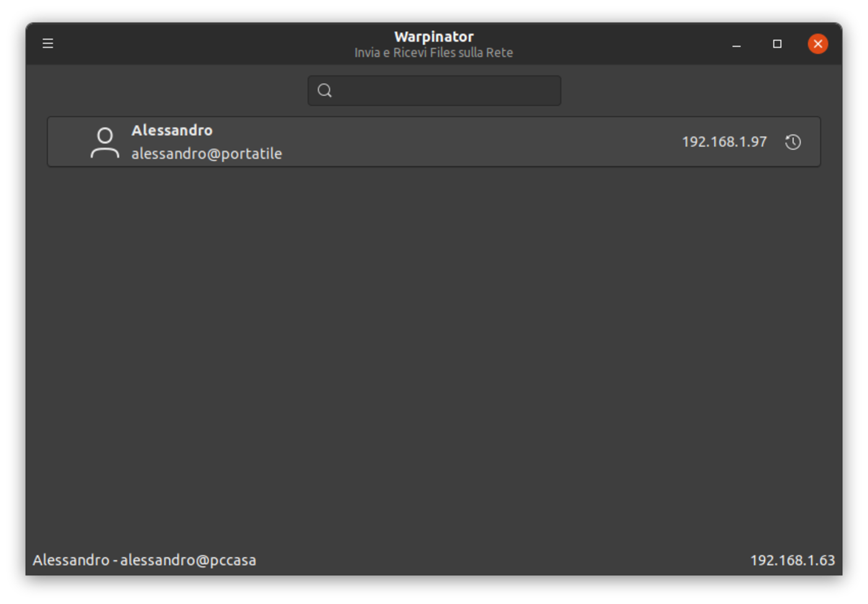The height and width of the screenshot is (604, 868).
Task: Click the subtitle Invia e Ricevi Files sulla Rete
Action: pos(434,53)
